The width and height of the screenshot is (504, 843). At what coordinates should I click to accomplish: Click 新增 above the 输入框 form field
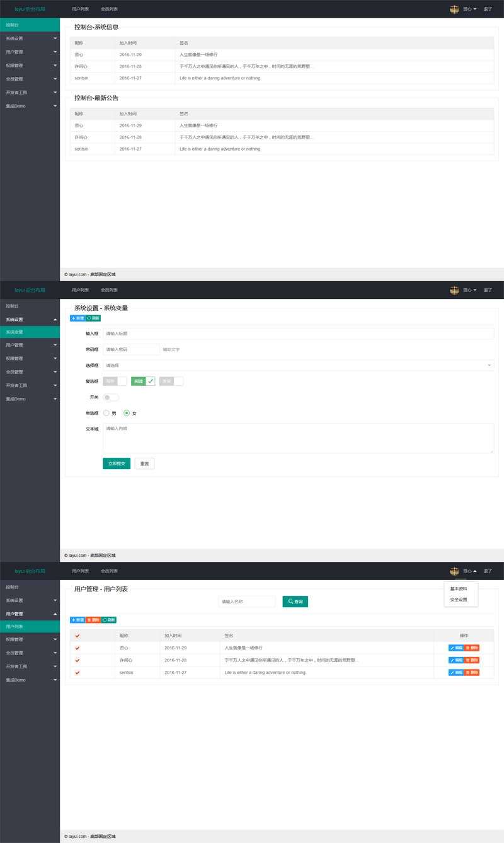click(x=77, y=318)
